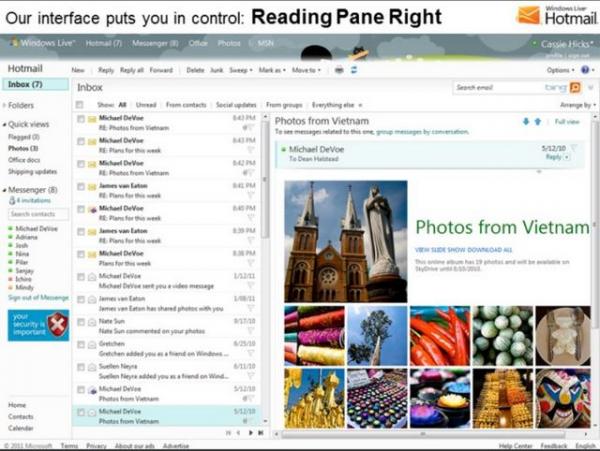
Task: Click the refresh sync icon in the toolbar
Action: point(354,70)
